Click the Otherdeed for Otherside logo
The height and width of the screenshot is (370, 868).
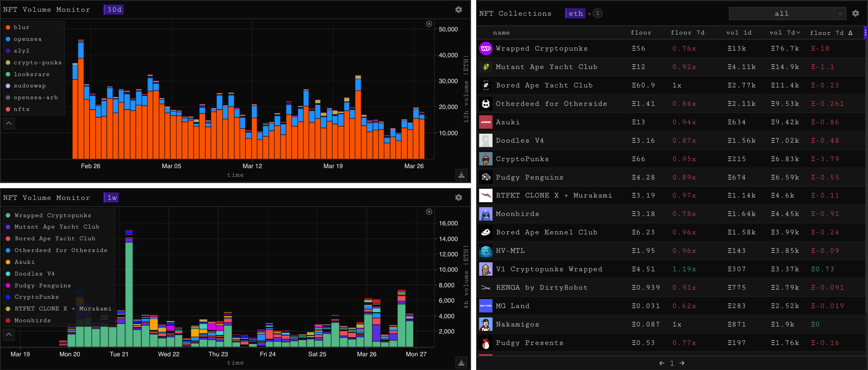[486, 104]
